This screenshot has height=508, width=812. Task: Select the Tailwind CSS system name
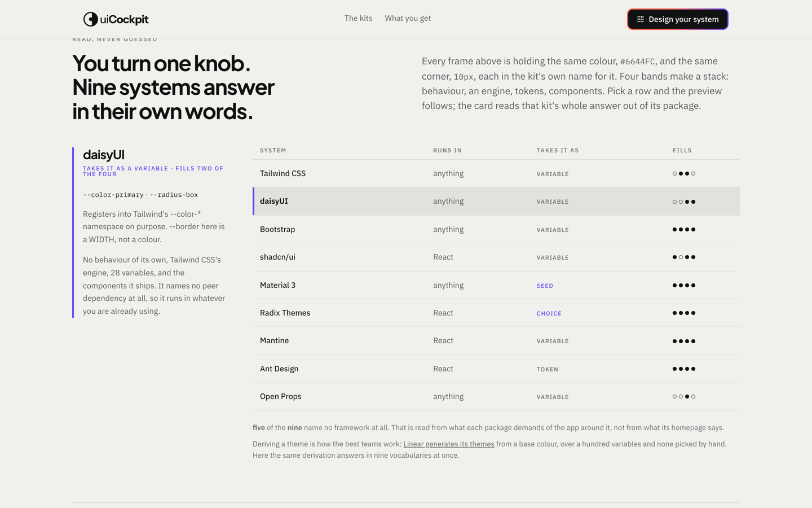click(x=283, y=173)
